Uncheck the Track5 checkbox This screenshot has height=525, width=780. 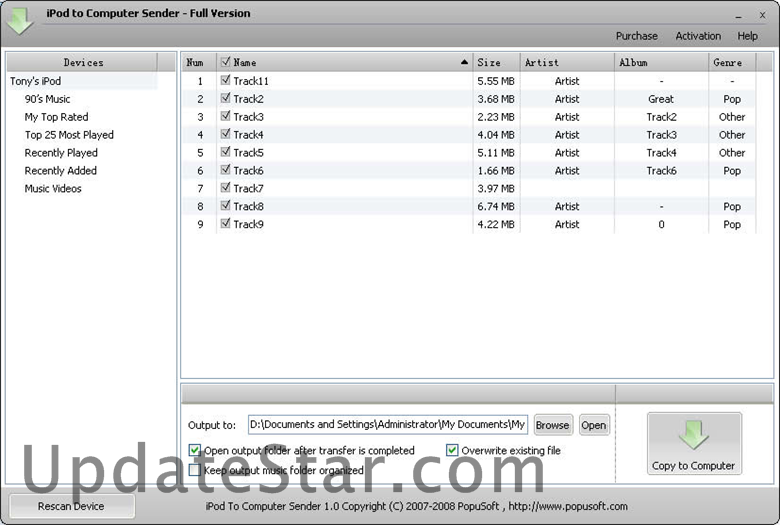click(225, 152)
